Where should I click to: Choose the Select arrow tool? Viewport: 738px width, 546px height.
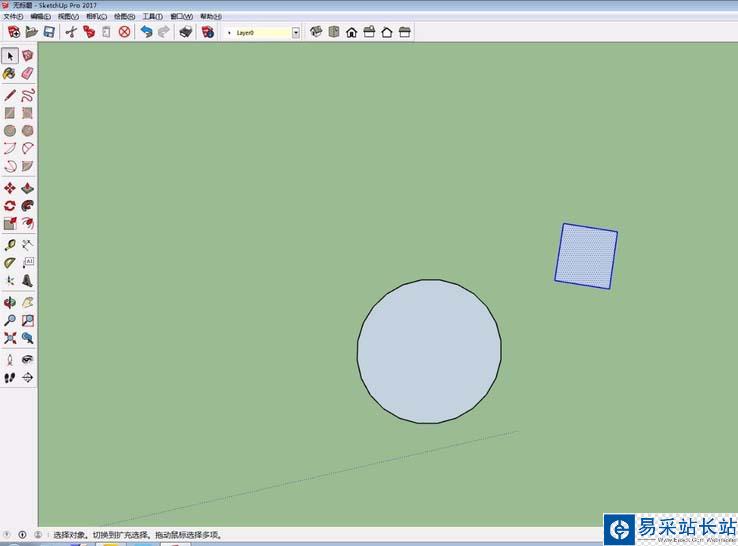(x=10, y=56)
